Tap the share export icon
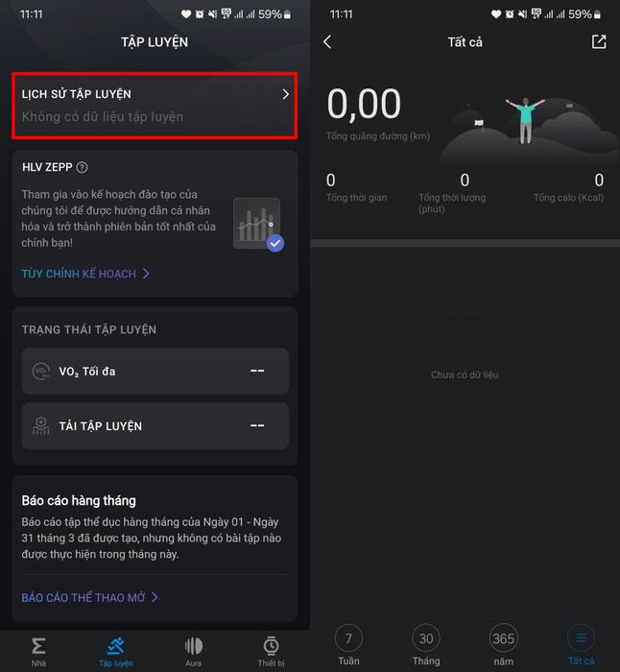620x672 pixels. point(599,42)
